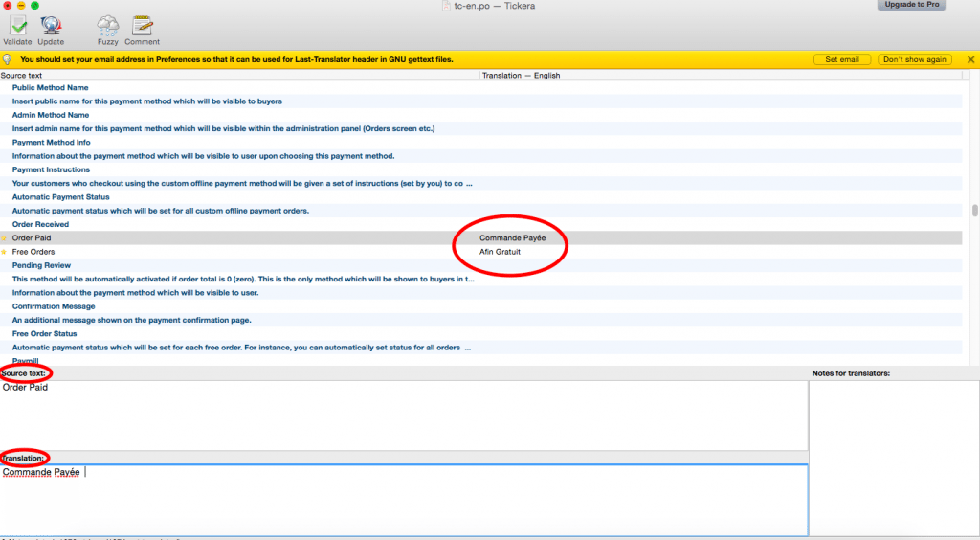This screenshot has width=980, height=540.
Task: Sort by Source text column header
Action: [x=239, y=75]
